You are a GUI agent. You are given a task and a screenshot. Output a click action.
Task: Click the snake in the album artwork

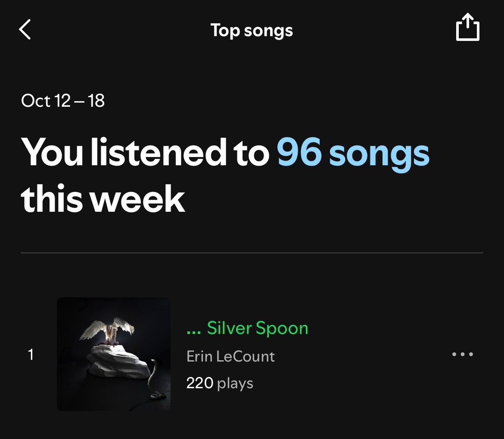pos(155,380)
